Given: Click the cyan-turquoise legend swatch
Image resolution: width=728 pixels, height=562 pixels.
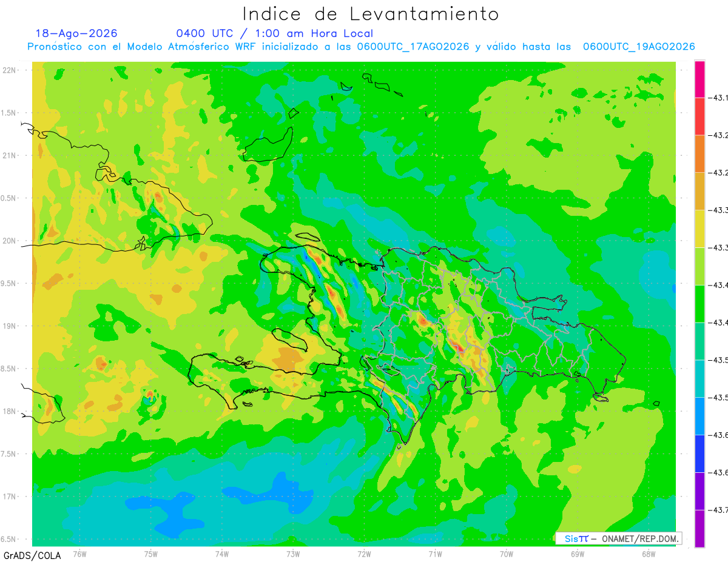Looking at the screenshot, I should [699, 378].
